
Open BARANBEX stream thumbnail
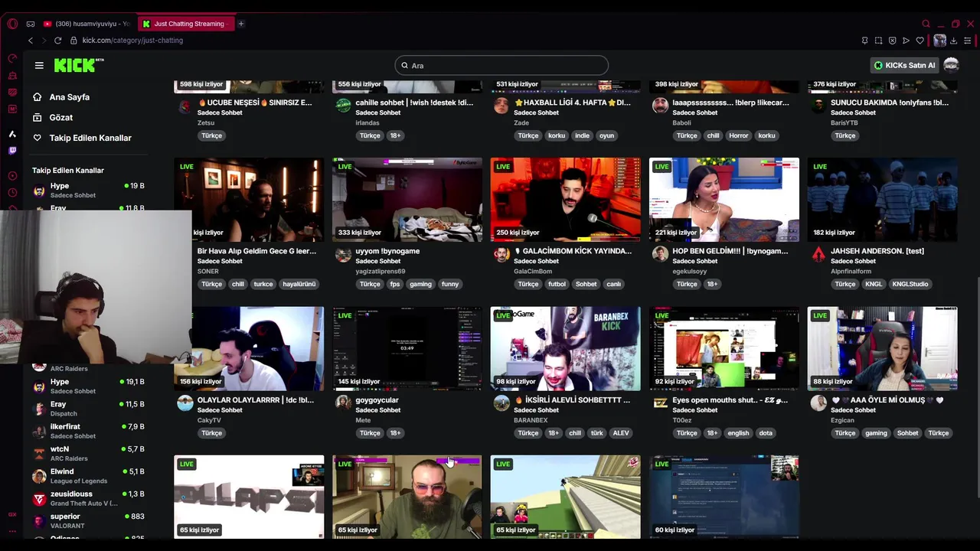(x=566, y=349)
